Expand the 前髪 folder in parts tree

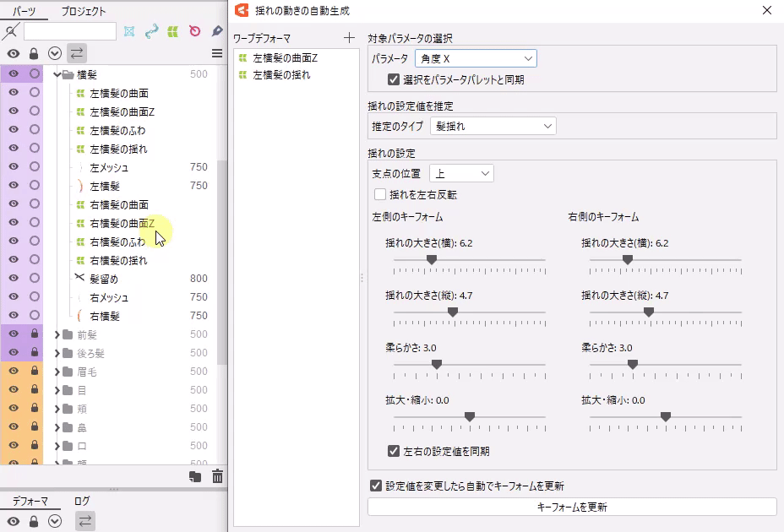point(57,334)
